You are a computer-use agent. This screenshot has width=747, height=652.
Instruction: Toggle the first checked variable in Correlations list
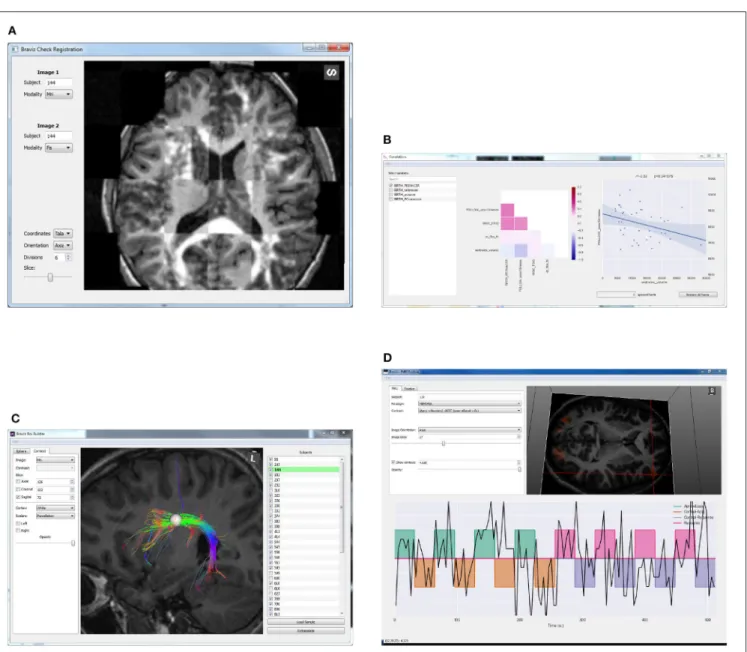point(391,185)
